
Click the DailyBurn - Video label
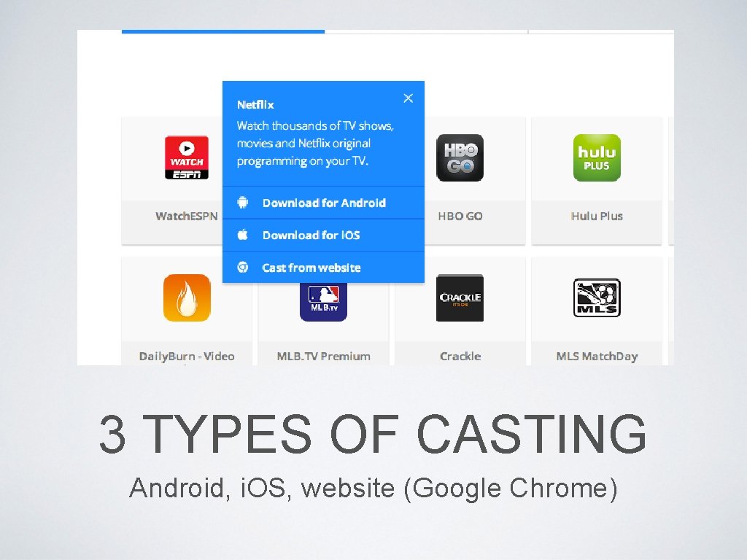point(187,356)
